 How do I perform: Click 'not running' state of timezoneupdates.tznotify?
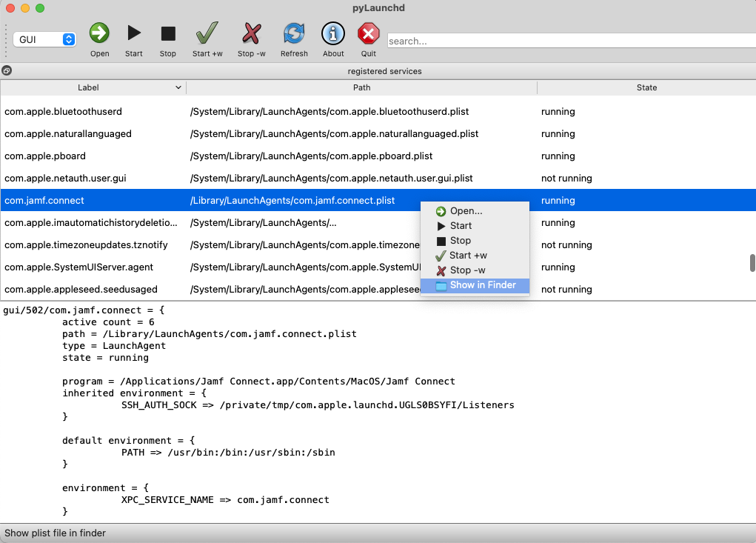(566, 244)
